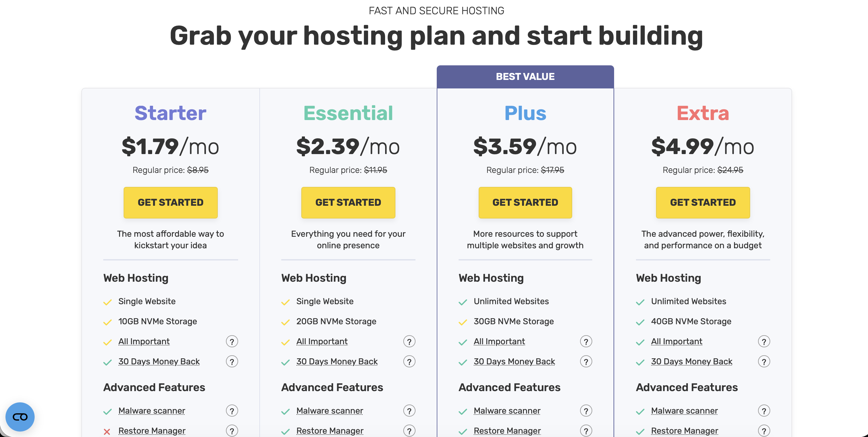
Task: Click help icon beside Essential Malware scanner
Action: click(x=409, y=411)
